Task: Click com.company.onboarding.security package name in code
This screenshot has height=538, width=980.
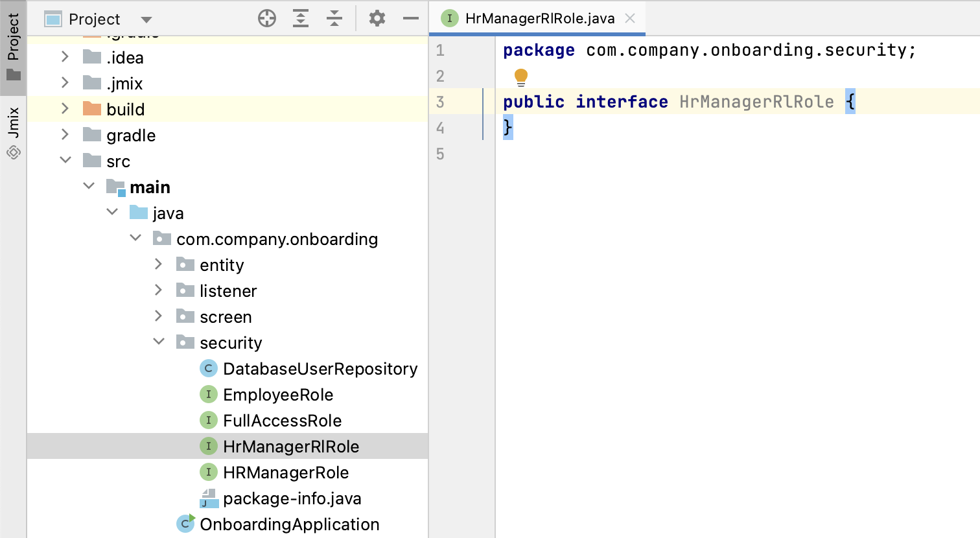Action: (x=746, y=51)
